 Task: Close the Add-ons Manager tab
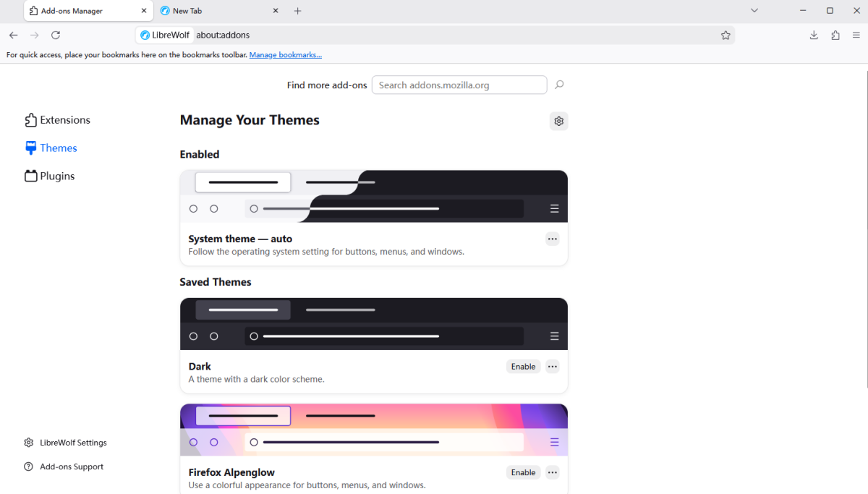pyautogui.click(x=144, y=11)
